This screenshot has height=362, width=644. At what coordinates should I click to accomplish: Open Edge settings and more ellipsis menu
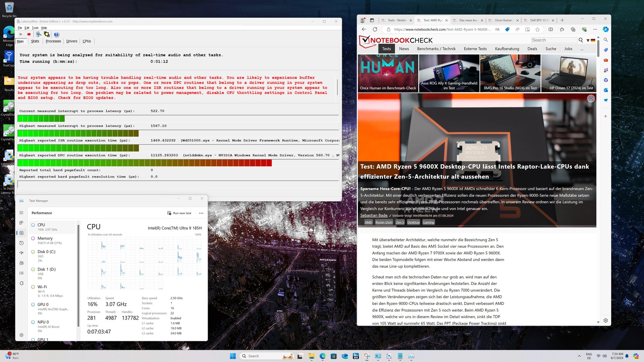(595, 29)
